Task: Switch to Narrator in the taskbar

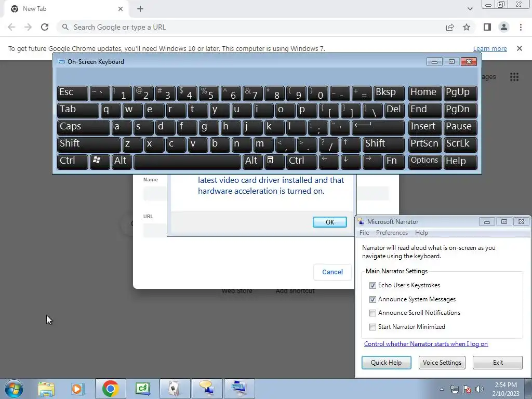Action: (207, 389)
